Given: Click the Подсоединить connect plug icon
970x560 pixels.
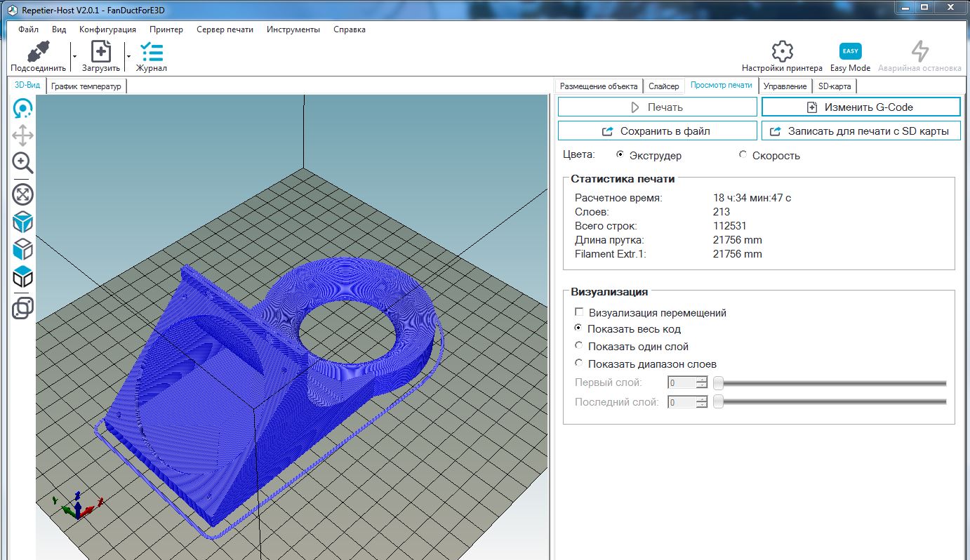Looking at the screenshot, I should (x=38, y=52).
